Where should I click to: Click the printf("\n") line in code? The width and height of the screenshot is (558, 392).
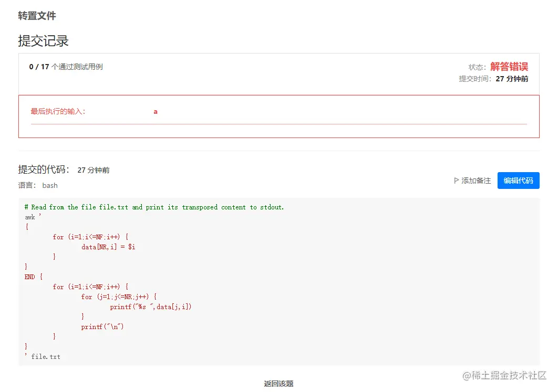pos(102,326)
